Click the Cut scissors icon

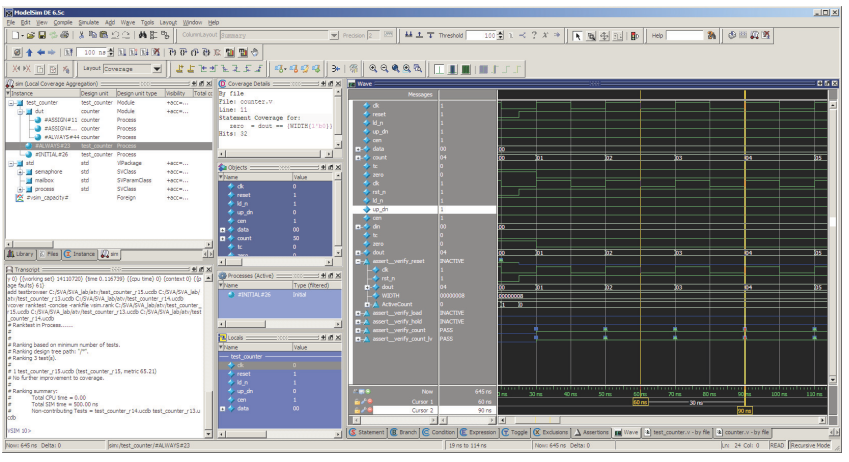pos(82,35)
